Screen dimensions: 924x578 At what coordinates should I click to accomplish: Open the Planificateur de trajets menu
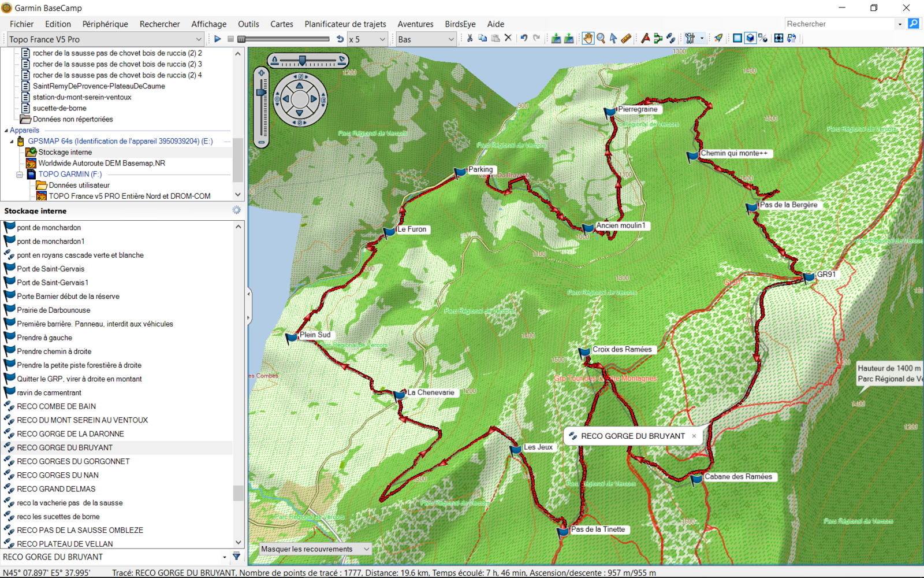[x=345, y=24]
